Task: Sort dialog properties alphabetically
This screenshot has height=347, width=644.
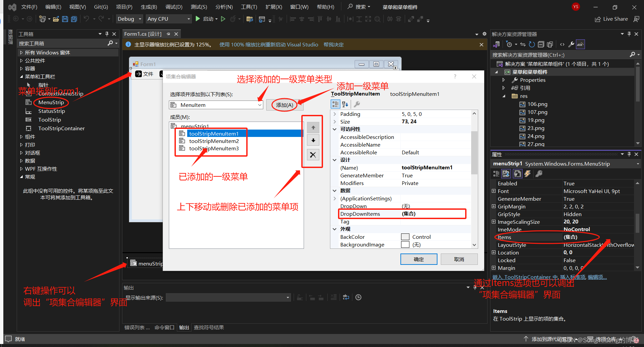Action: pyautogui.click(x=345, y=104)
